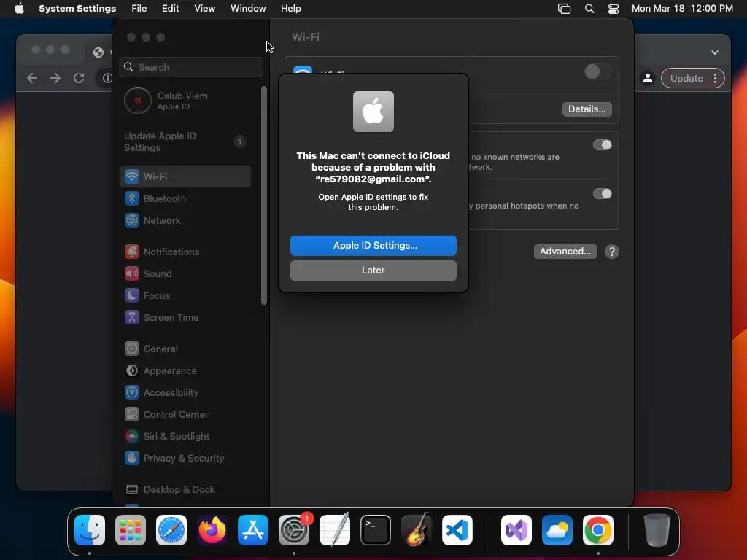The image size is (747, 560).
Task: Open Sound settings
Action: [x=185, y=274]
